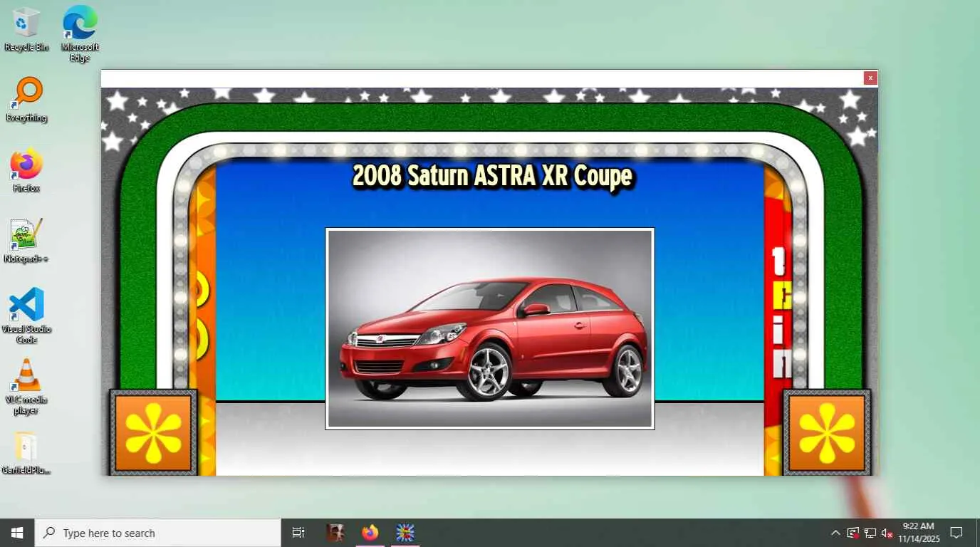
Task: Open the notification center icon
Action: [956, 533]
